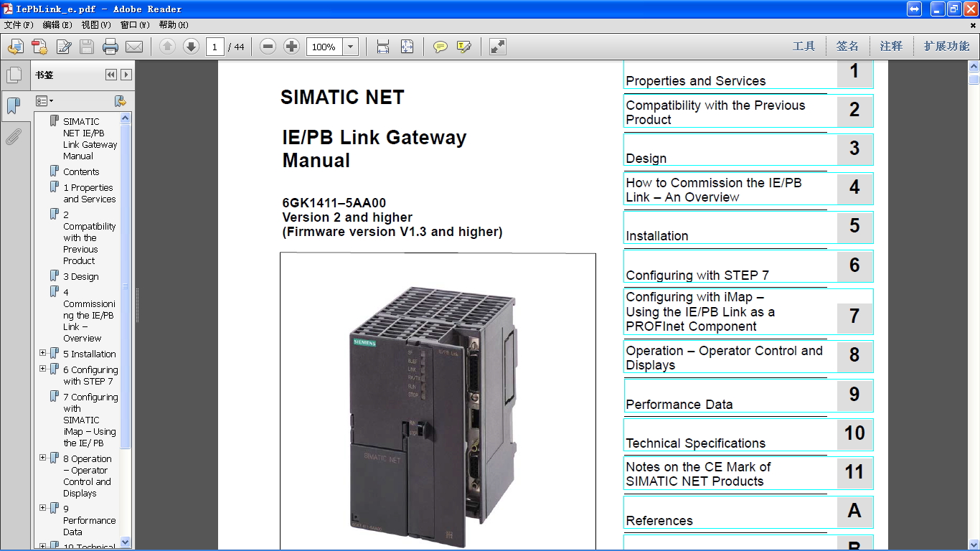Select the 'SIMATIC NET IE/PB Link Gateway Manual' bookmark

tap(90, 138)
